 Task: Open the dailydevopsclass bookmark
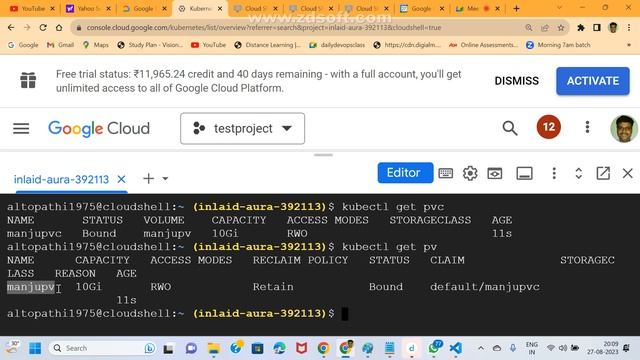coord(337,45)
